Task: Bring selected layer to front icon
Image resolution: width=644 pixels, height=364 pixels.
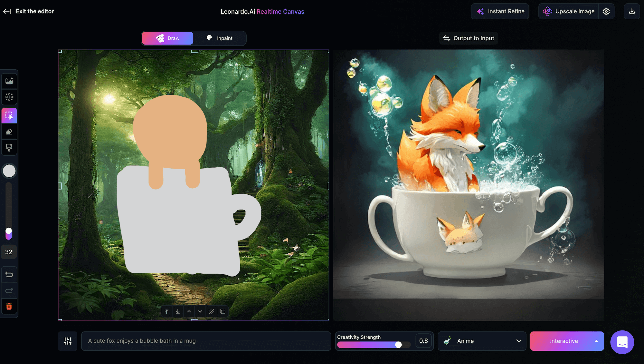Action: coord(166,311)
